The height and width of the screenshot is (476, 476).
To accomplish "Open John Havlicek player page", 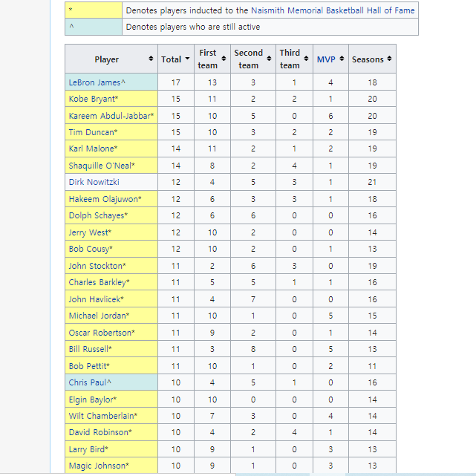I will pyautogui.click(x=95, y=299).
